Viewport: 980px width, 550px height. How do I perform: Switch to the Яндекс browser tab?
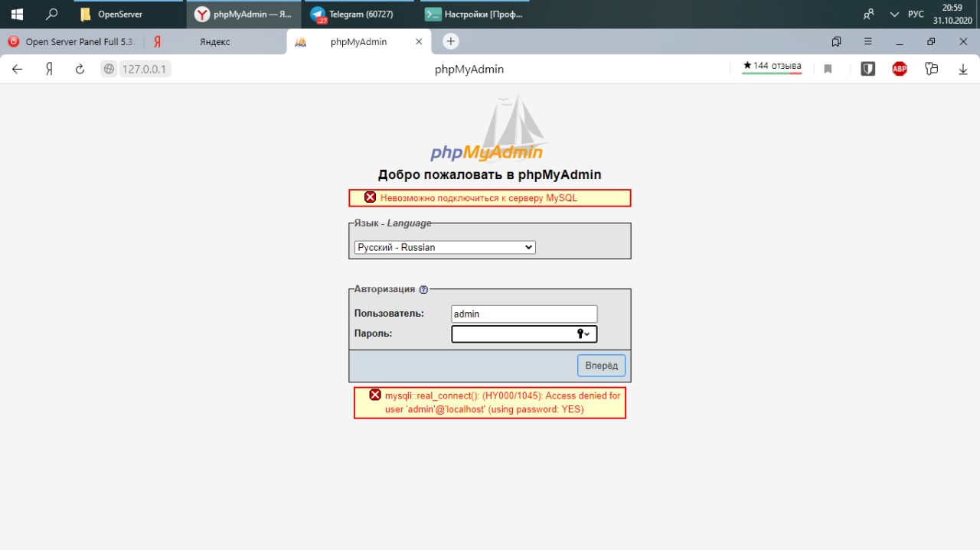tap(214, 42)
